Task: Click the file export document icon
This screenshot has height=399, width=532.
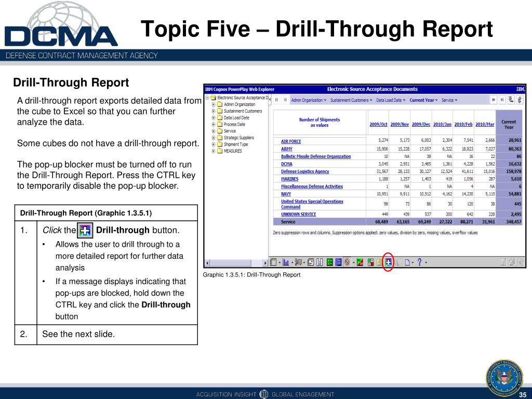Action: [407, 262]
